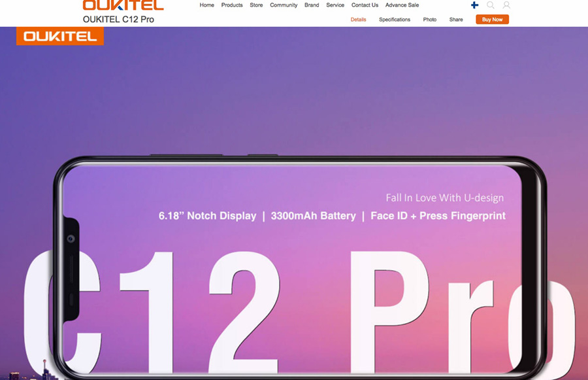The width and height of the screenshot is (588, 380).
Task: Navigate to Contact Us
Action: 365,5
